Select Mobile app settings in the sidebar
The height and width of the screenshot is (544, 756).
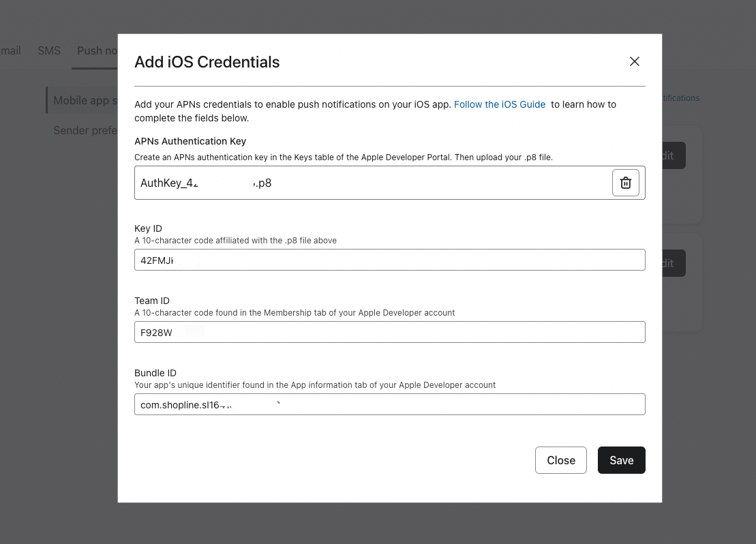pos(85,100)
